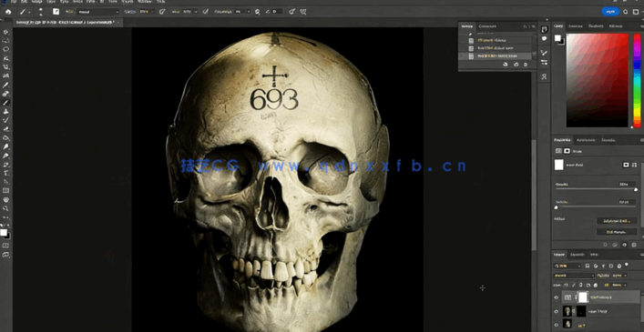Select the Eraser tool

pyautogui.click(x=5, y=129)
